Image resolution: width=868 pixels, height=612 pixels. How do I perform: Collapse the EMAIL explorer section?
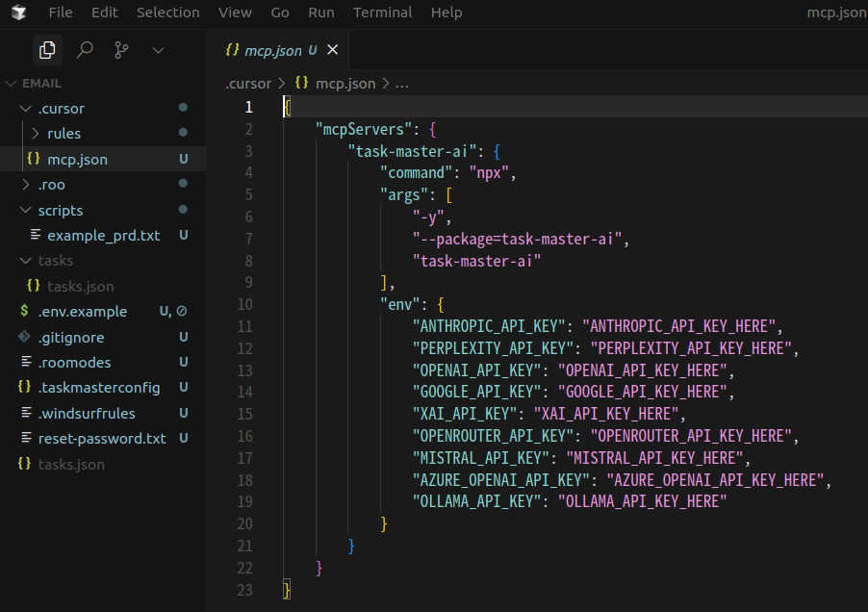click(103, 84)
